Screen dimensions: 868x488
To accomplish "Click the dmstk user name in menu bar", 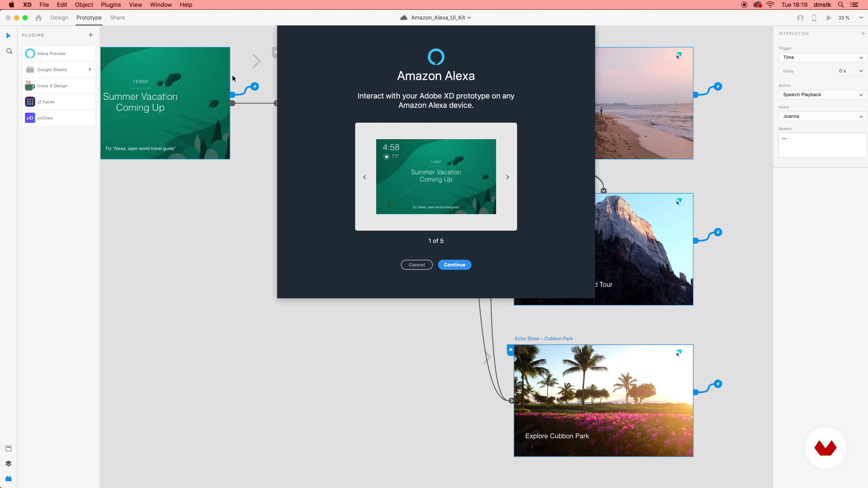I will coord(822,5).
